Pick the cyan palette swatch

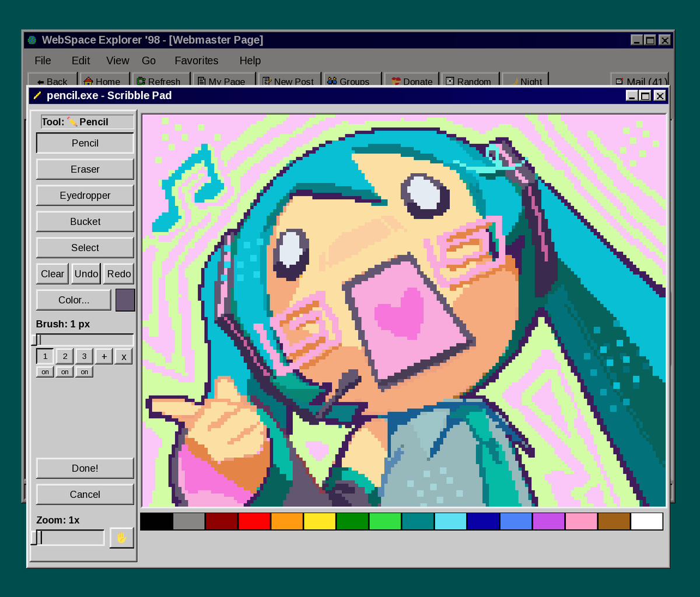click(450, 521)
